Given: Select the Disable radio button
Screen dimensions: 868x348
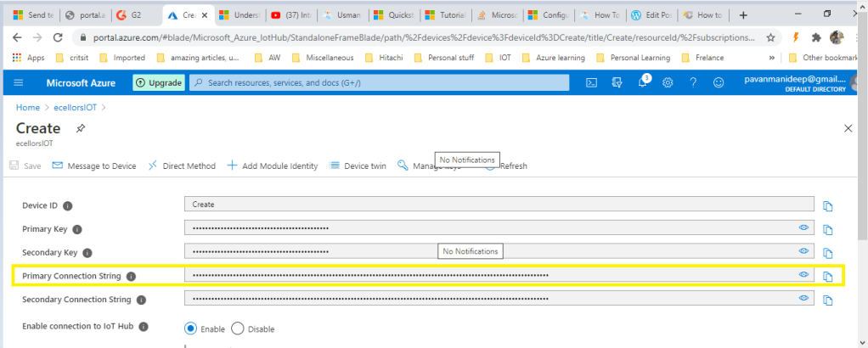Looking at the screenshot, I should pos(238,328).
